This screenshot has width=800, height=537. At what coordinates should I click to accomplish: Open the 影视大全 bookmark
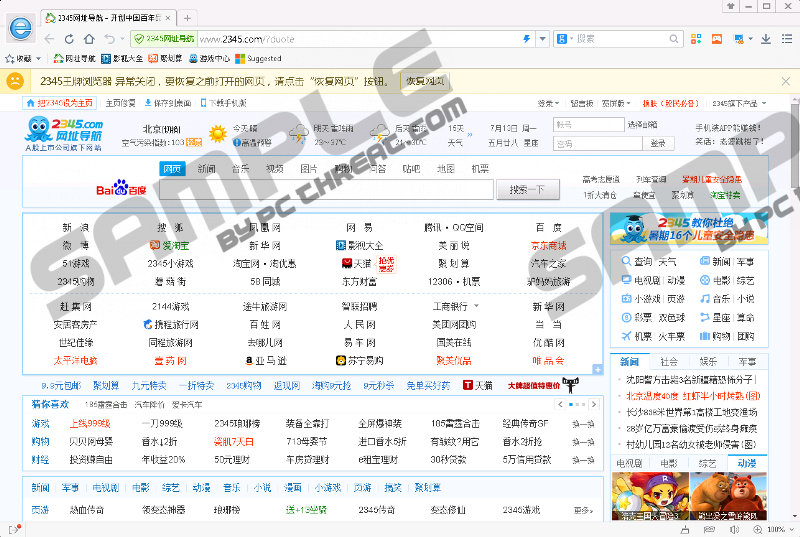tap(122, 59)
